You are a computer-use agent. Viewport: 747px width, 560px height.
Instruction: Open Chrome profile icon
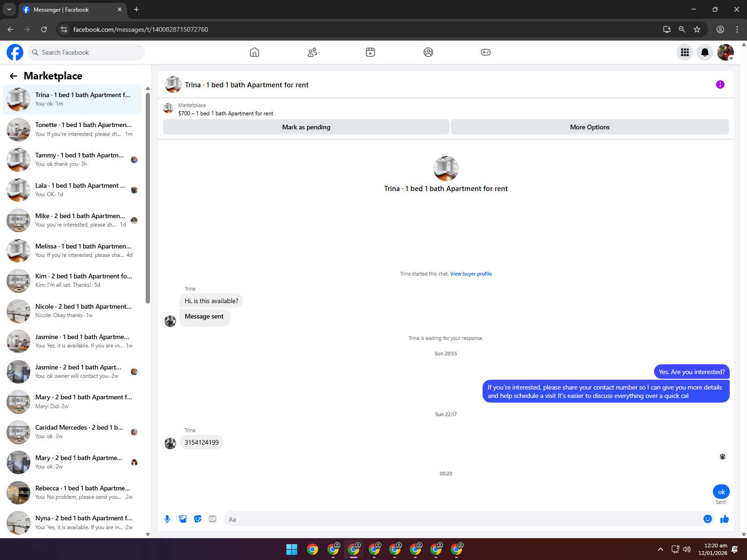pos(720,29)
